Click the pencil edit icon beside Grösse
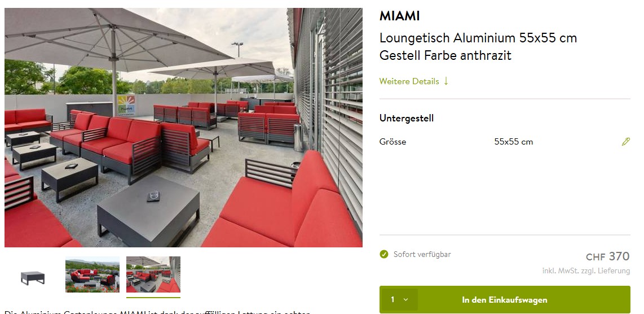The width and height of the screenshot is (644, 314). [625, 142]
